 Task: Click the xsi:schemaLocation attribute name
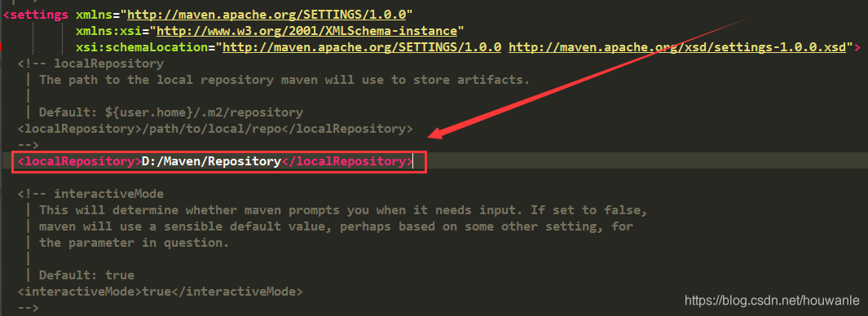coord(142,47)
